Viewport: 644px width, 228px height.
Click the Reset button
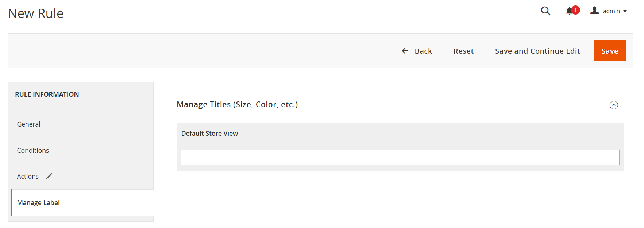pos(463,51)
